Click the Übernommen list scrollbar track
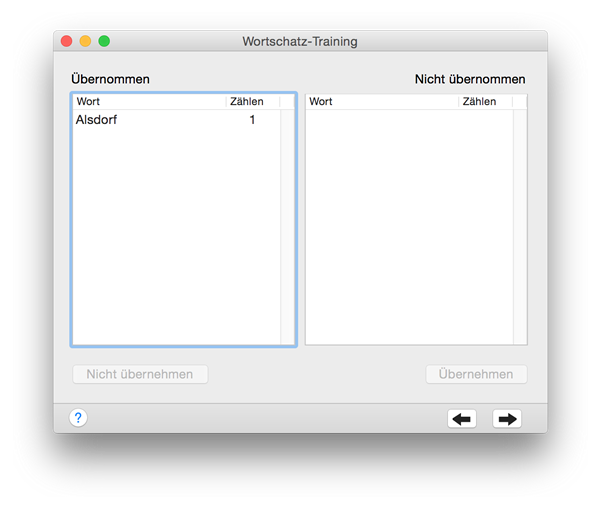The image size is (600, 508). pos(287,227)
